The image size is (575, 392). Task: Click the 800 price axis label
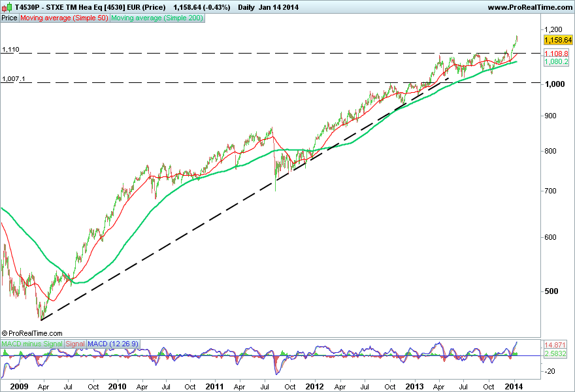(550, 151)
